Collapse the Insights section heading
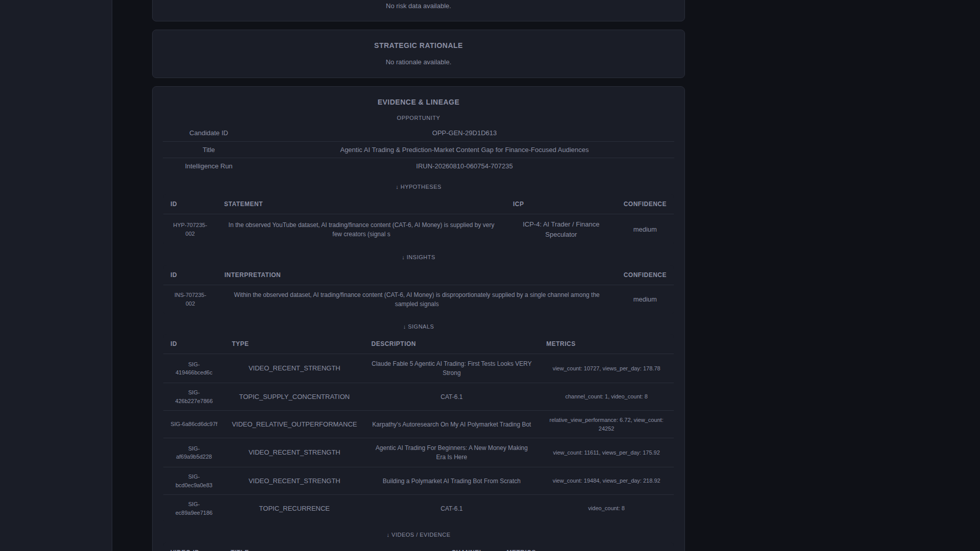980x551 pixels. (418, 257)
